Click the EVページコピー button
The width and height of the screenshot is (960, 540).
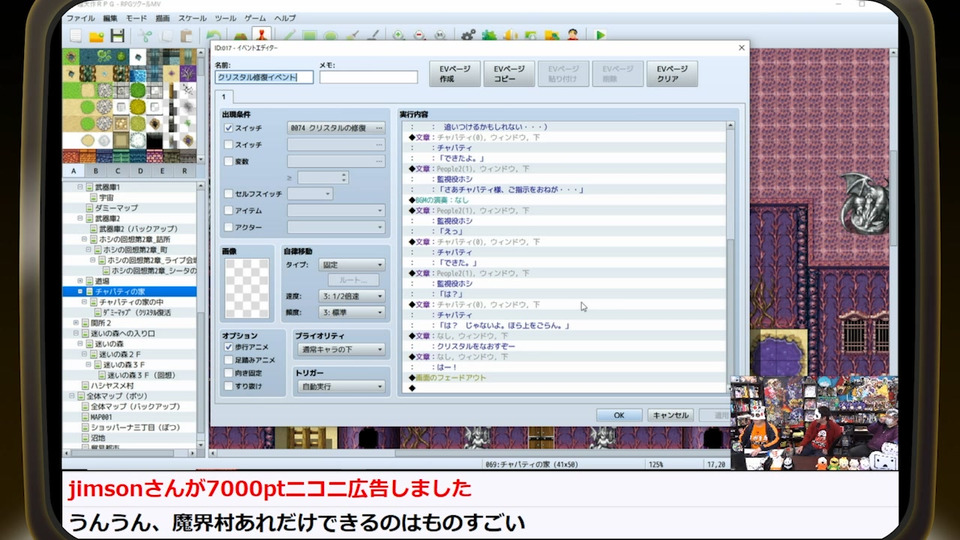coord(509,73)
